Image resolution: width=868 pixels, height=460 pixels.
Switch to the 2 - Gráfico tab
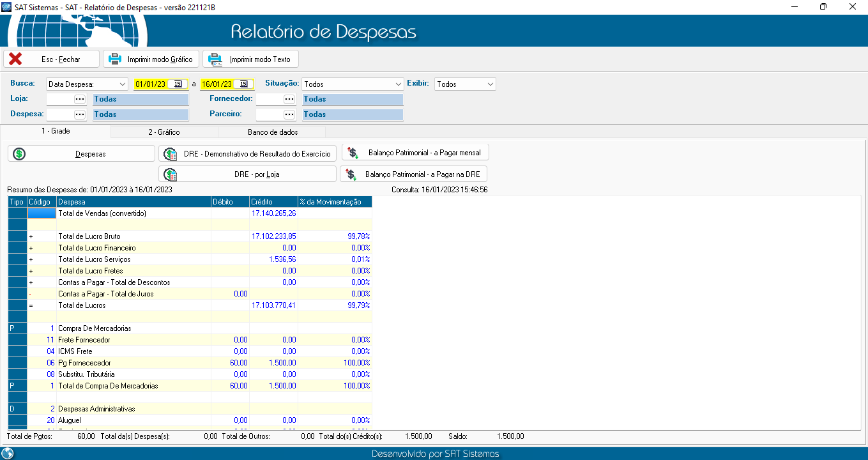164,132
